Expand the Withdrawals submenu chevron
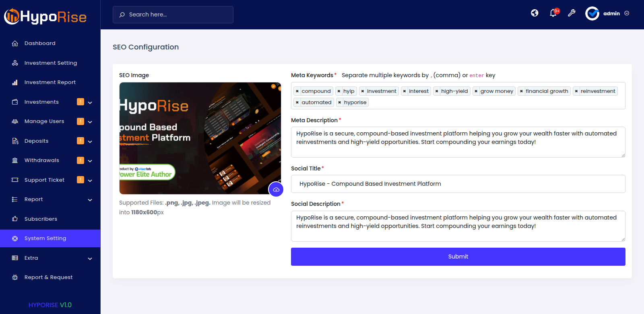 click(90, 161)
